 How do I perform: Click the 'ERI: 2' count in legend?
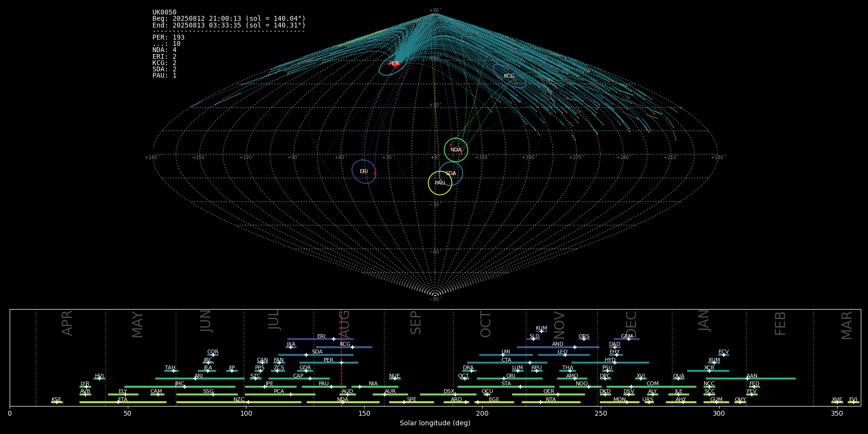(164, 56)
